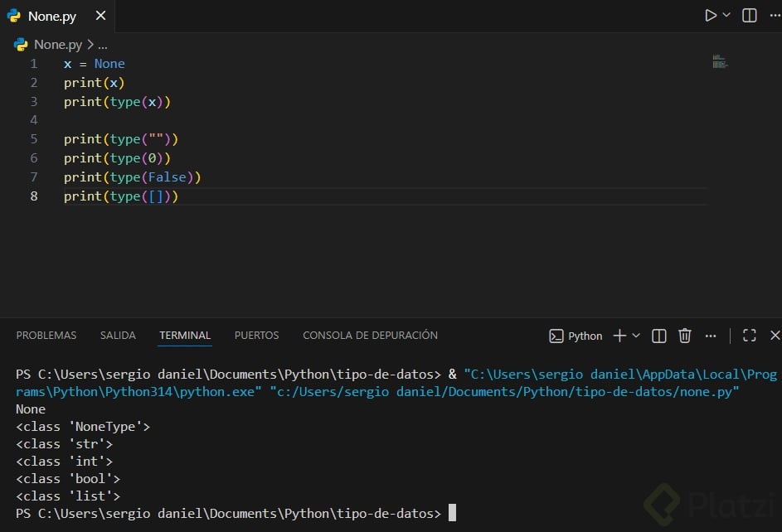Create a new terminal with plus icon
Image resolution: width=782 pixels, height=532 pixels.
pos(619,336)
